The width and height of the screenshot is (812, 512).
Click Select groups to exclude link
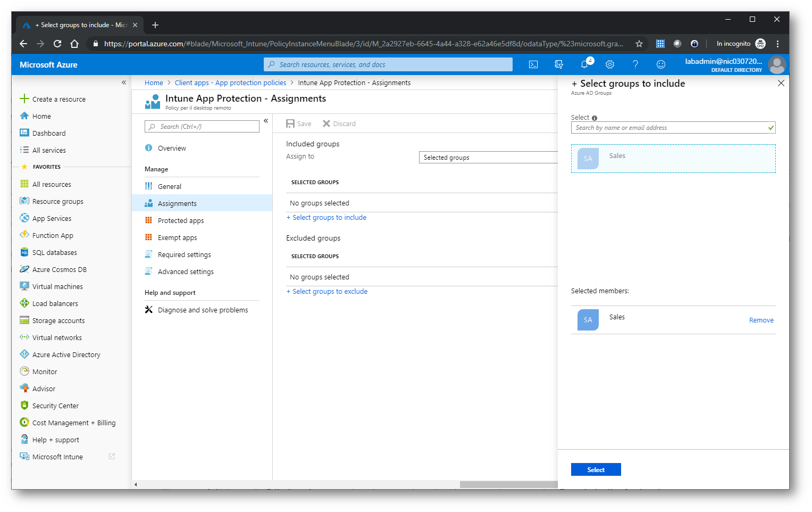tap(327, 291)
